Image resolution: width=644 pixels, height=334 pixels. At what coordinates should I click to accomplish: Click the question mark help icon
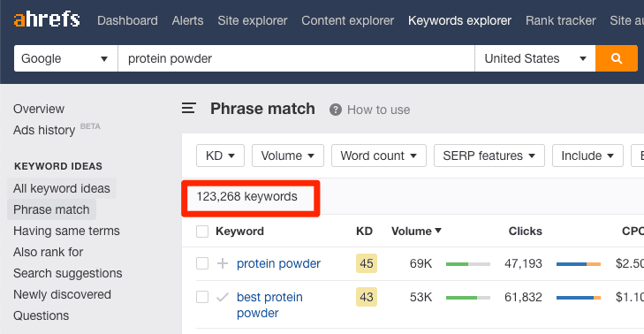[335, 110]
